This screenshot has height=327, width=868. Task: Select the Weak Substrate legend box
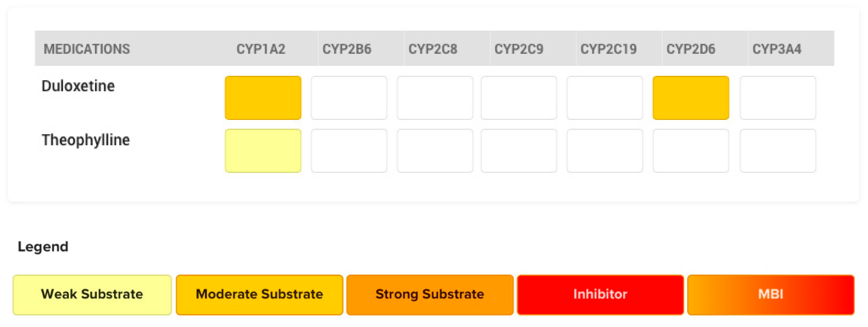92,295
